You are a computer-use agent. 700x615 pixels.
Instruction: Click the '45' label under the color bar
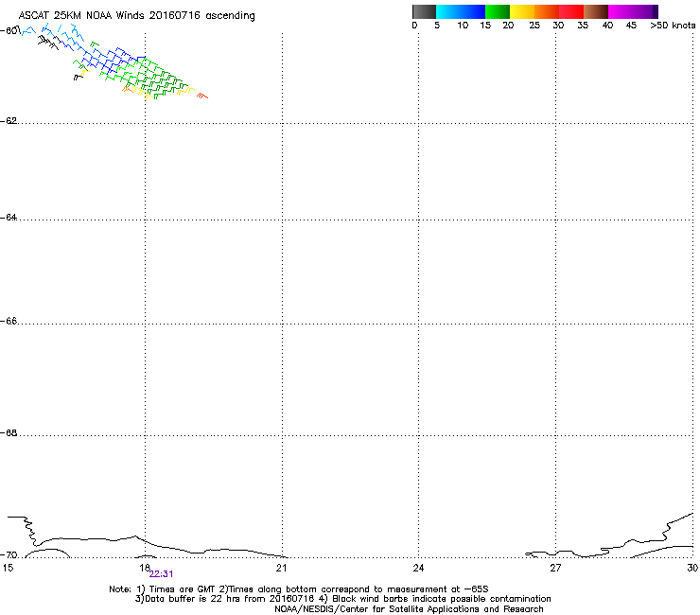point(631,26)
